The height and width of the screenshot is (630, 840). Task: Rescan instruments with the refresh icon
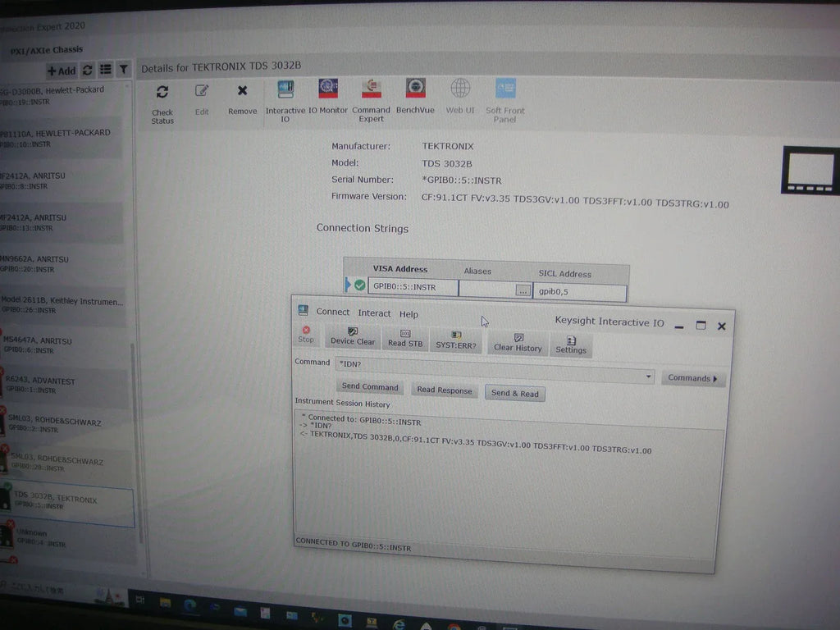[88, 71]
